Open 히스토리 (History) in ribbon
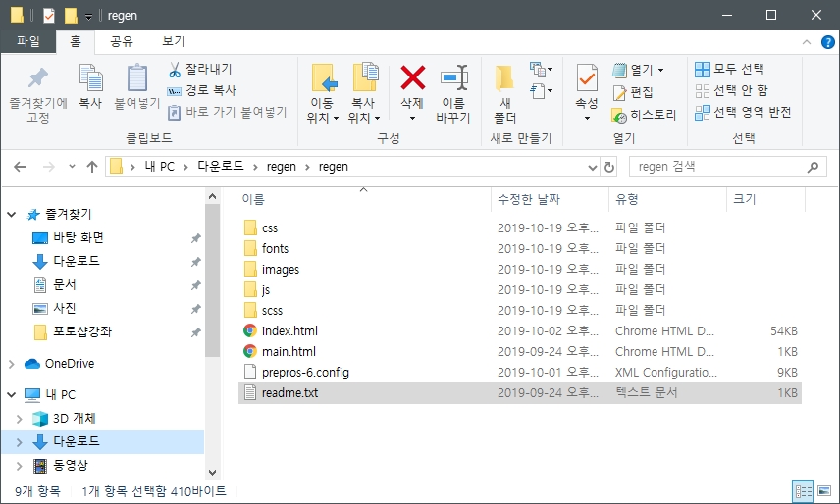Viewport: 840px width, 504px height. coord(644,115)
